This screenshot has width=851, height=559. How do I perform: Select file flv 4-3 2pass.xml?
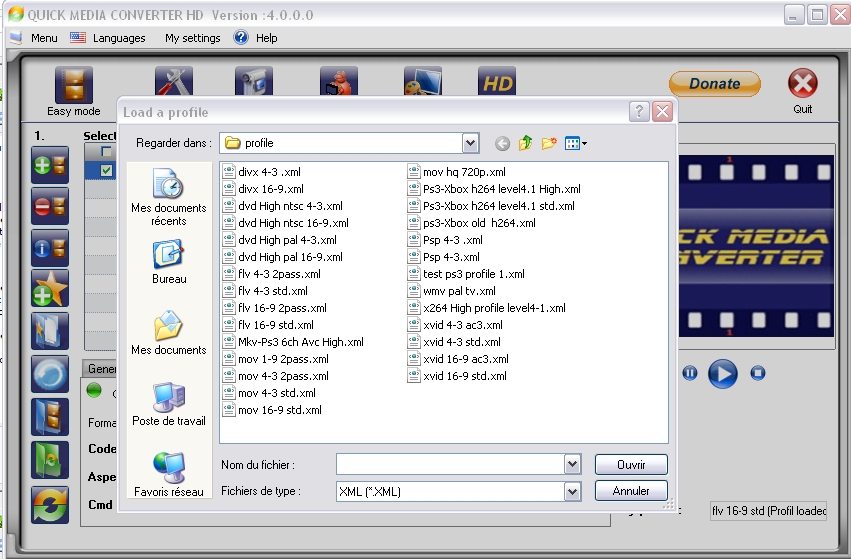point(272,274)
